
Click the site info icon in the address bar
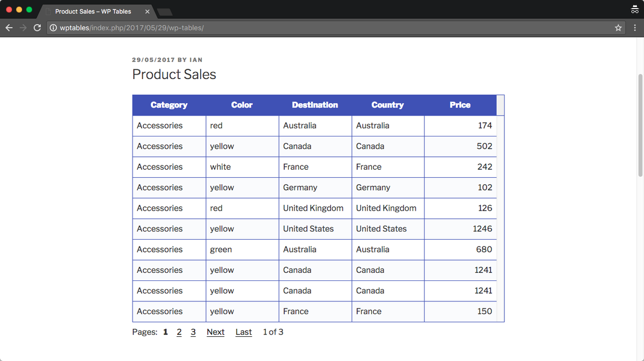click(x=53, y=27)
